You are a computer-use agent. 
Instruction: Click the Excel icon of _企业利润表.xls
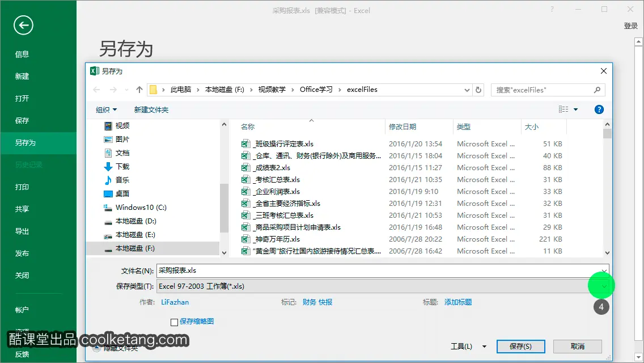(245, 192)
